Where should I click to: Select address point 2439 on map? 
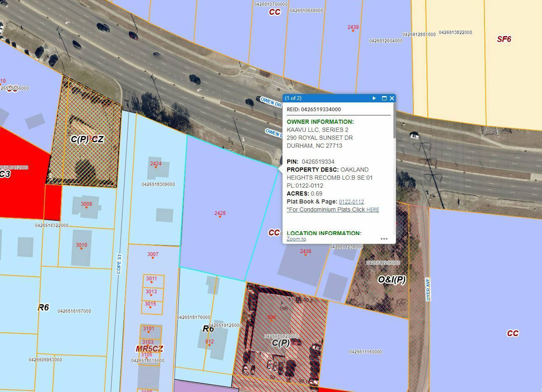click(353, 30)
